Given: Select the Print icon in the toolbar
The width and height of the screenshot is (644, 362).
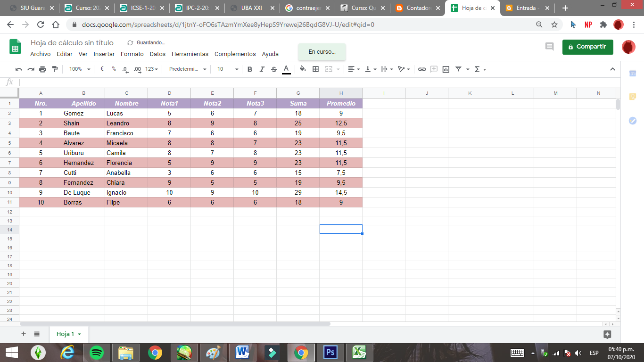Looking at the screenshot, I should click(42, 69).
